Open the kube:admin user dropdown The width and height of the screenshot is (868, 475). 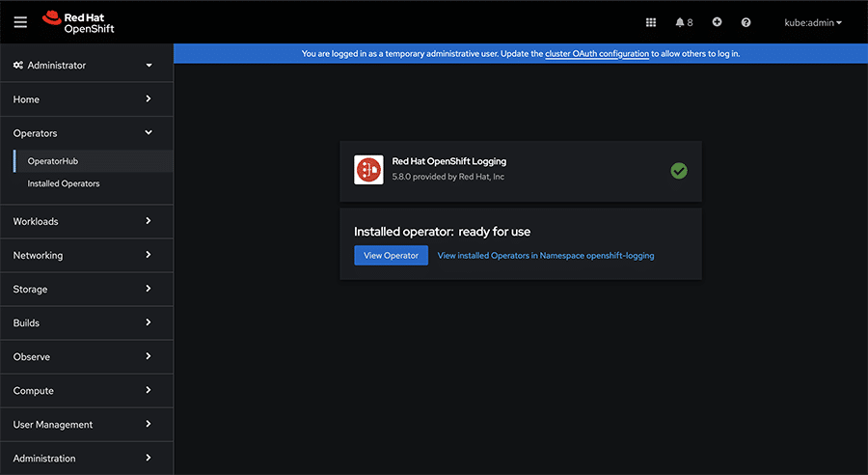pyautogui.click(x=813, y=23)
